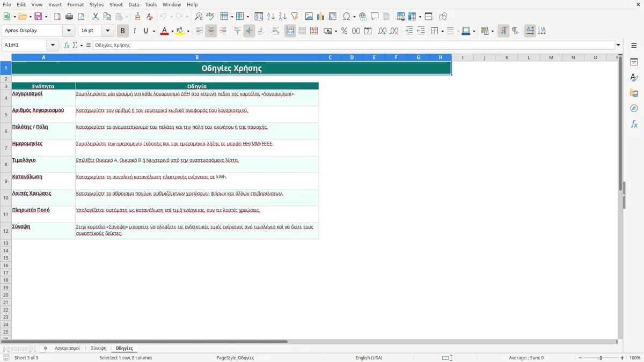Open the sidebar Functions panel
The width and height of the screenshot is (644, 362).
pos(634,124)
